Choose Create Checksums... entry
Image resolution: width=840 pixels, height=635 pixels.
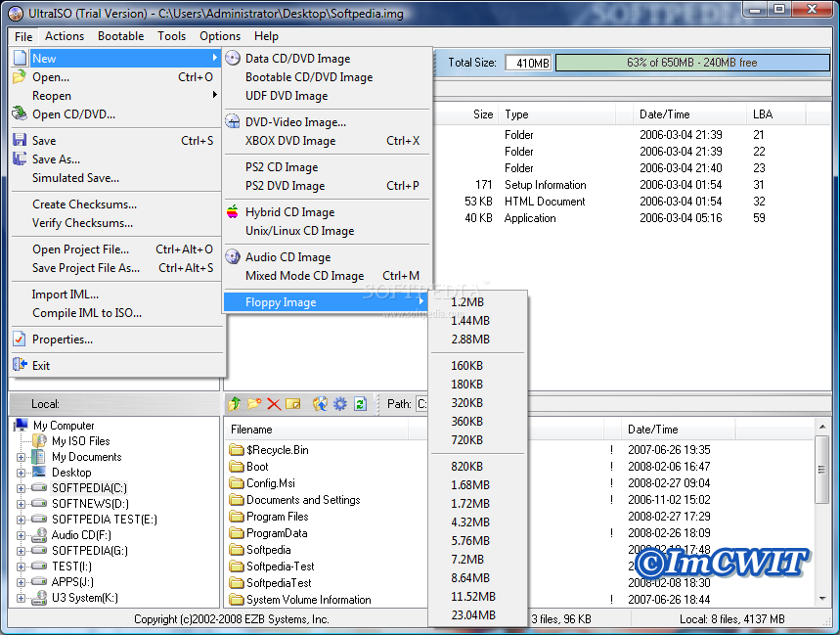(116, 204)
